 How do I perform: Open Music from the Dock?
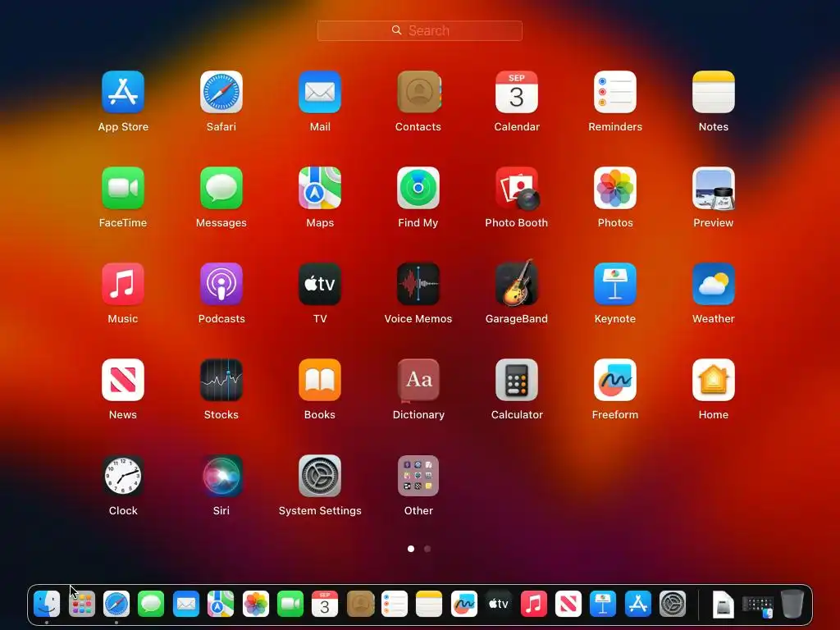pos(533,604)
